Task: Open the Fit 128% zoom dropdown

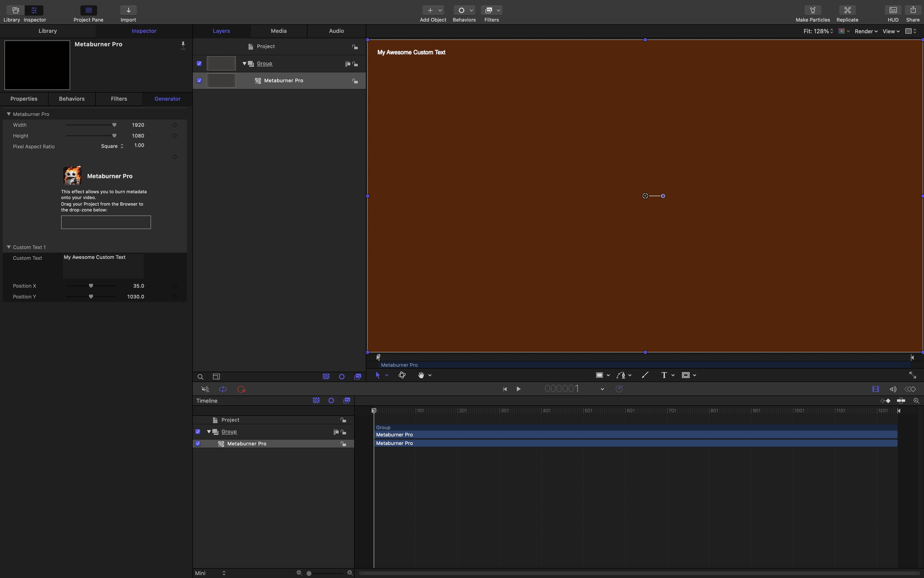Action: point(818,31)
